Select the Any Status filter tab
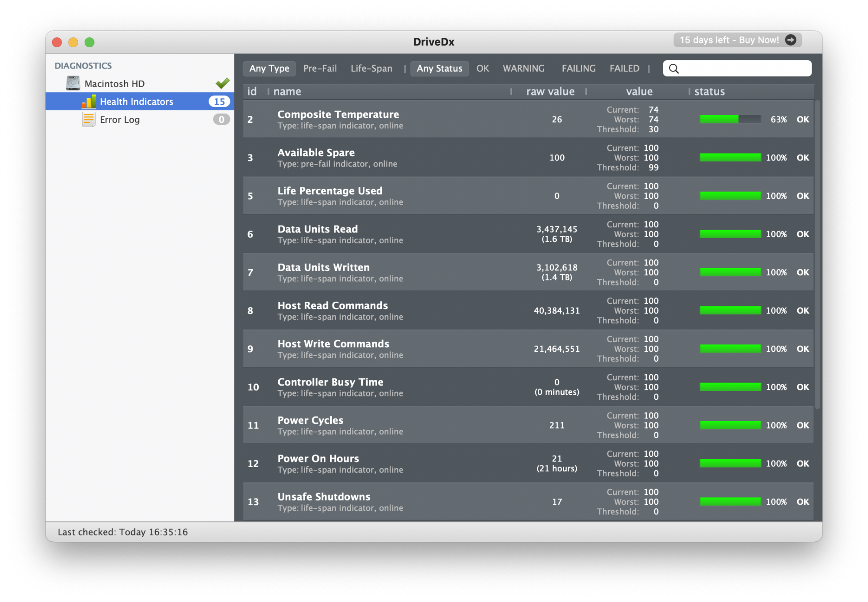Screen dimensions: 868x602 click(x=439, y=69)
